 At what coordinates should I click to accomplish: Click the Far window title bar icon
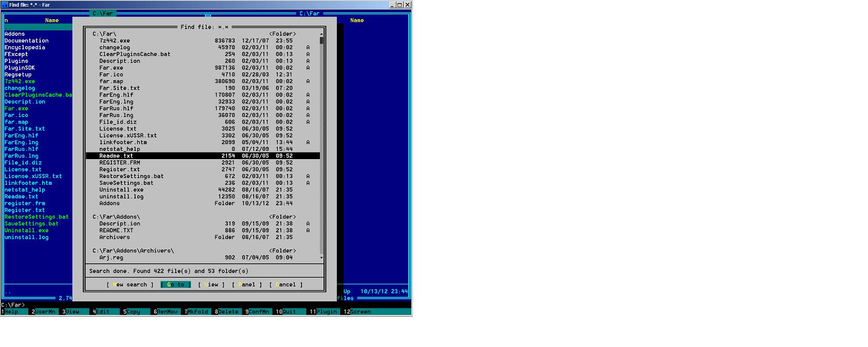pyautogui.click(x=5, y=5)
